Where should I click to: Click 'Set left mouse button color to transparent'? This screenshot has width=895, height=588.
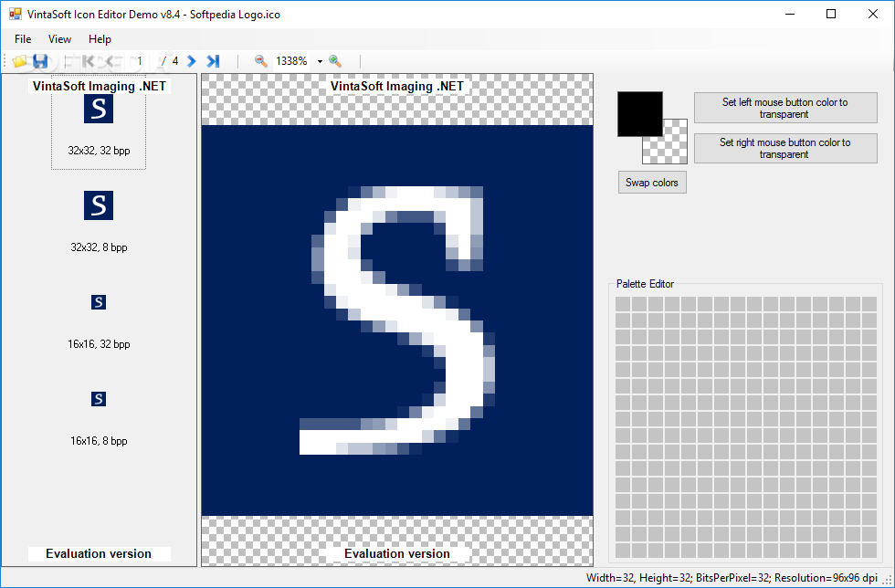pyautogui.click(x=785, y=108)
